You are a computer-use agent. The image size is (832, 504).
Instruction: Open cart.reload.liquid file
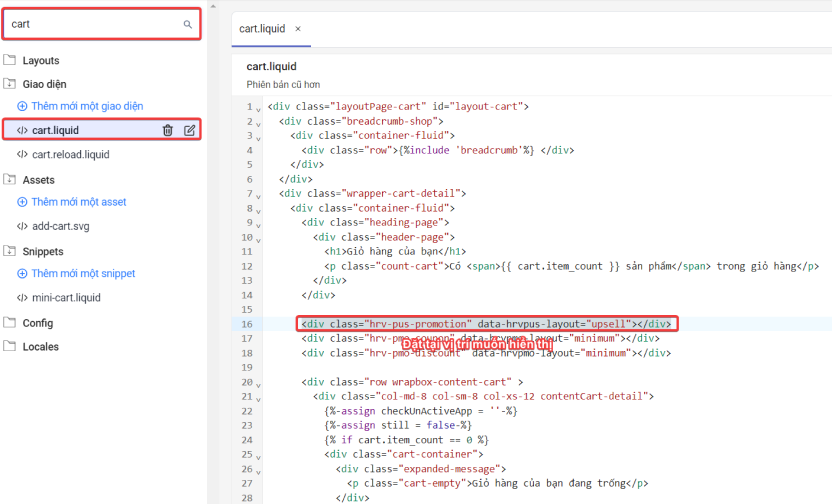pyautogui.click(x=70, y=155)
